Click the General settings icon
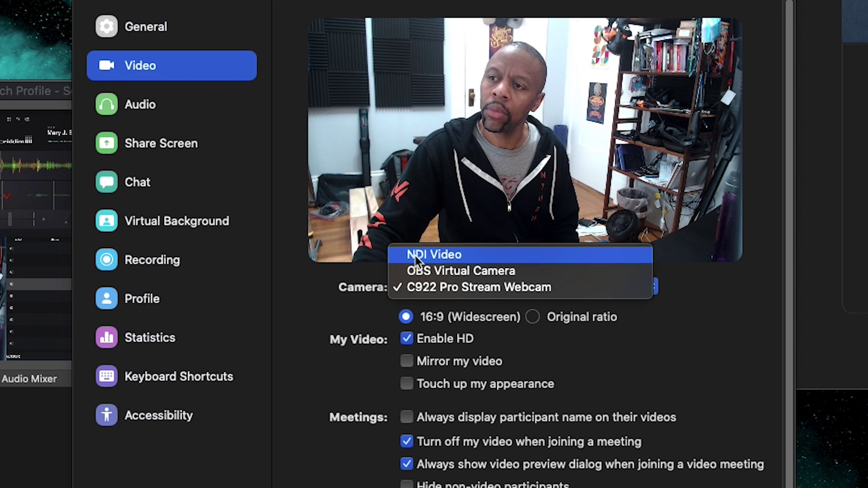 (107, 26)
